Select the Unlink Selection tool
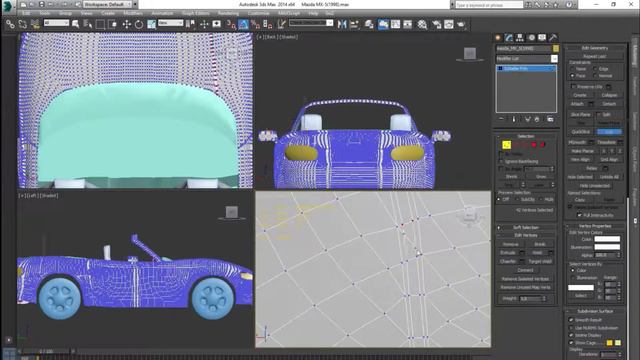This screenshot has height=360, width=640. point(22,24)
